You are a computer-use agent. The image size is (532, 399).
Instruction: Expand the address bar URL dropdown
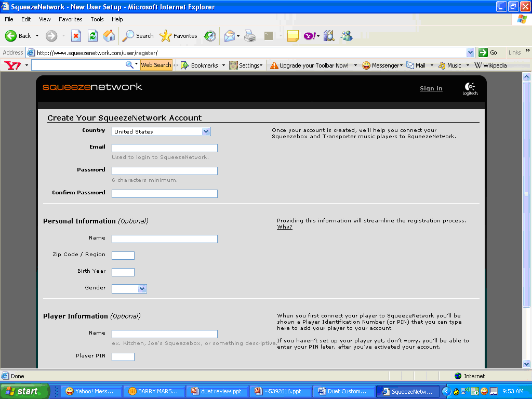pyautogui.click(x=470, y=52)
